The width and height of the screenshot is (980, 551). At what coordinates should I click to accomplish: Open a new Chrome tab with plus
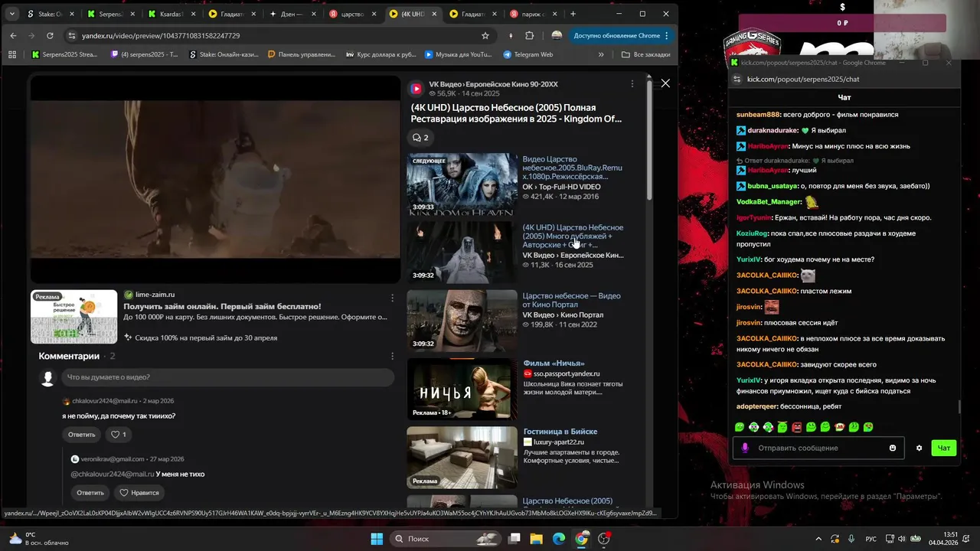(x=573, y=14)
